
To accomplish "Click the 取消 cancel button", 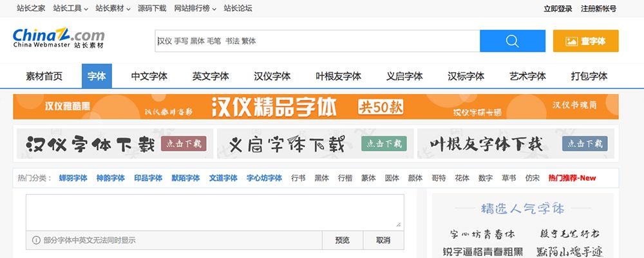I will 383,240.
